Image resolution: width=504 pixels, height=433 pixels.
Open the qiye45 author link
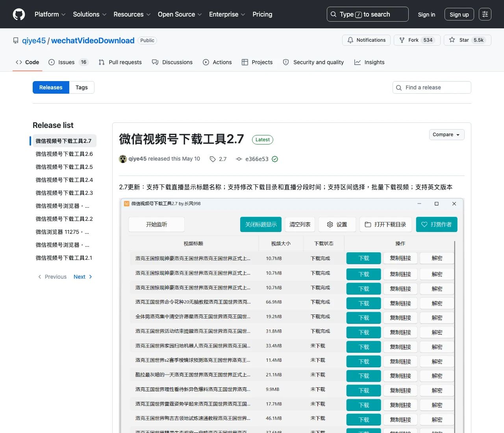coord(137,159)
